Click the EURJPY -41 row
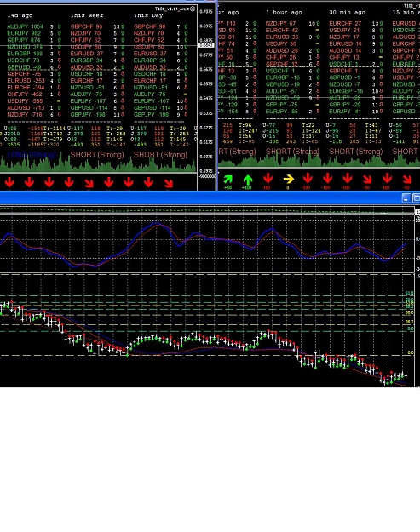Screen dimensions: 420x532 click(x=356, y=112)
